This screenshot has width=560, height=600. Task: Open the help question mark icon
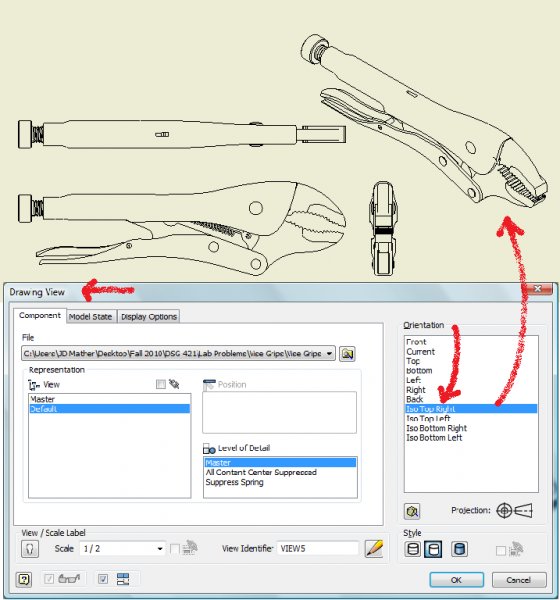pos(24,579)
